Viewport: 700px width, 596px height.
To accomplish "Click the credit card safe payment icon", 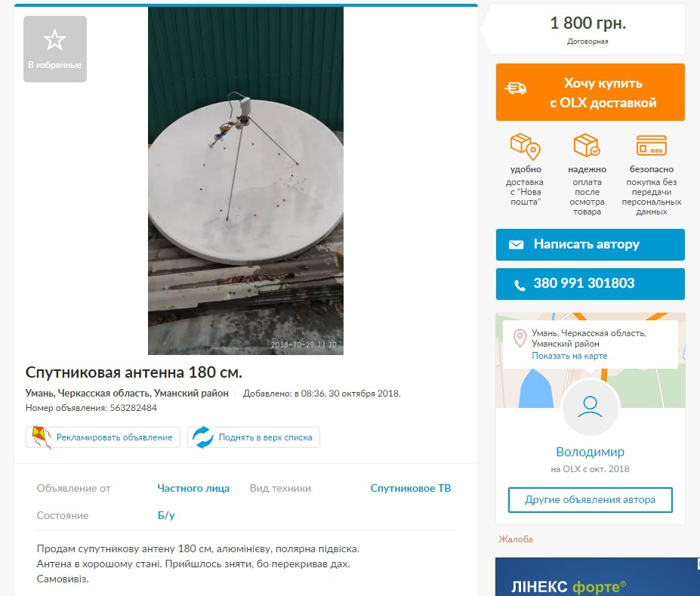I will tap(652, 146).
